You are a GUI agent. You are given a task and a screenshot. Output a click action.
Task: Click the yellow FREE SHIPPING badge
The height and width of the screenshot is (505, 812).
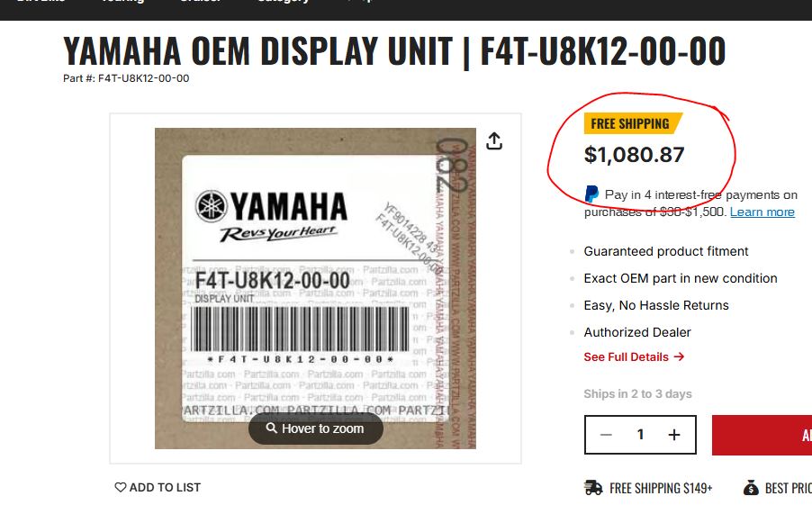click(x=633, y=123)
